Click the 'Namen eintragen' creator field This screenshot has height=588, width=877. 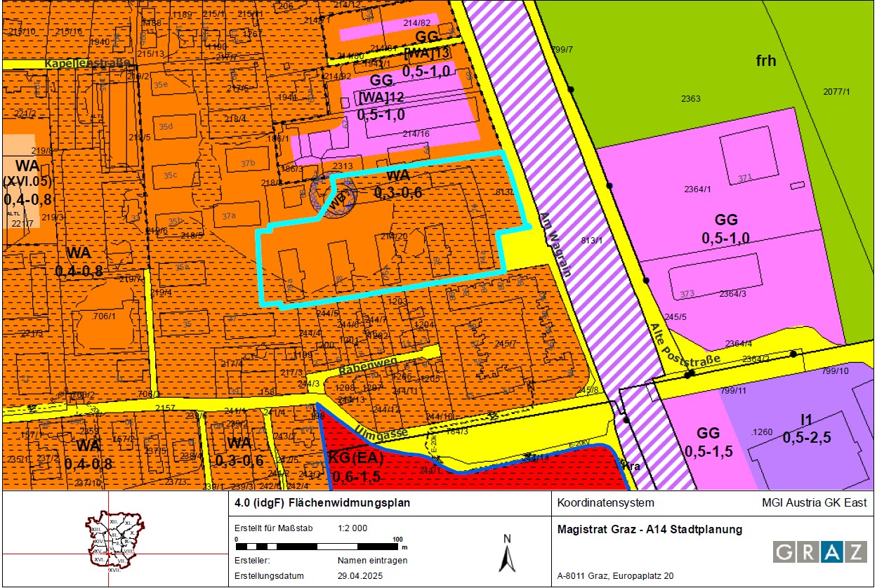coord(372,561)
